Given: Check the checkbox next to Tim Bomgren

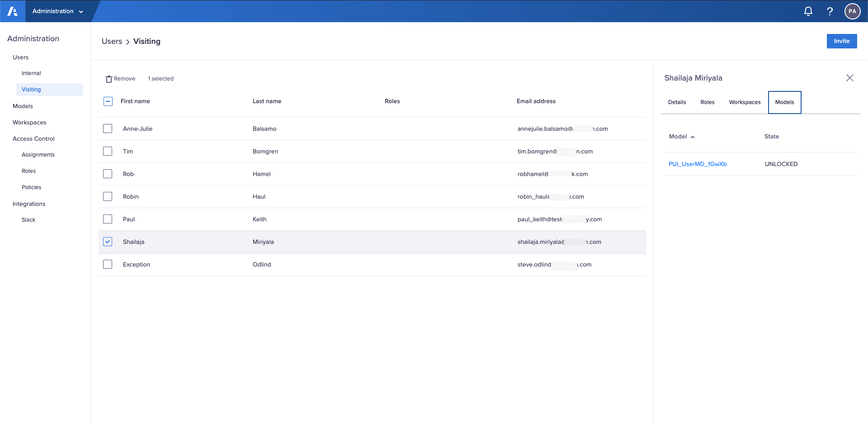Looking at the screenshot, I should point(107,151).
